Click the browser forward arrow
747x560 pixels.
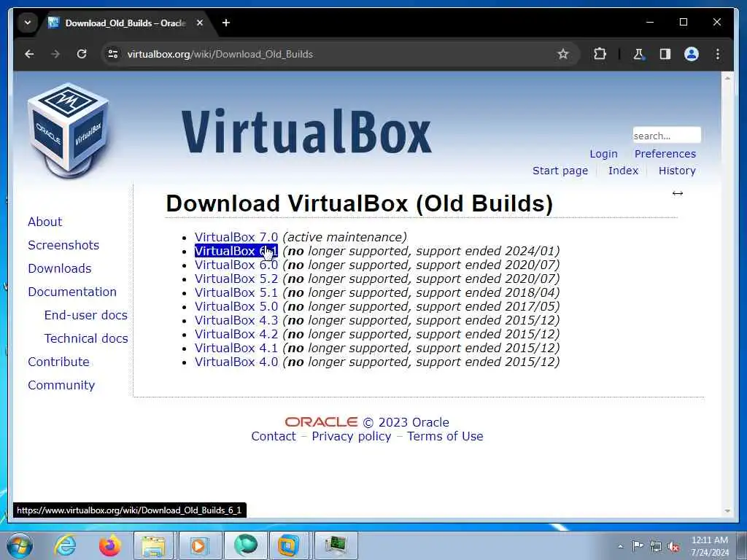(55, 54)
